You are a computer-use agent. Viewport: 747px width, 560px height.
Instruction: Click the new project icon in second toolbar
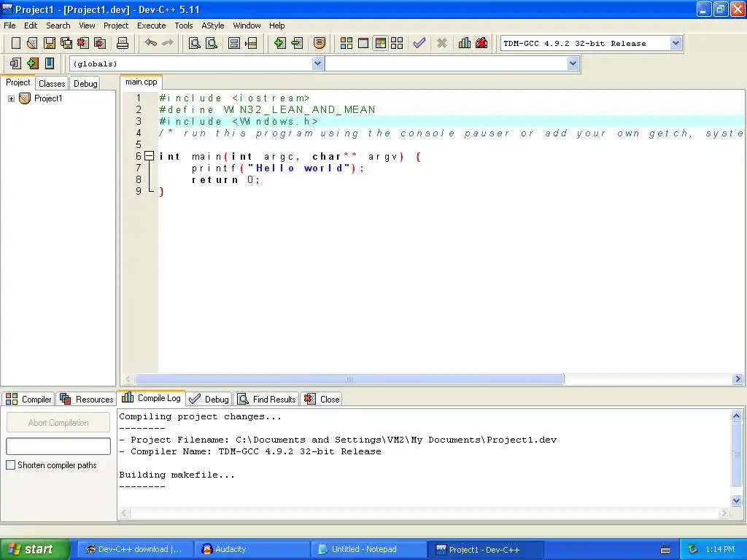(x=15, y=63)
